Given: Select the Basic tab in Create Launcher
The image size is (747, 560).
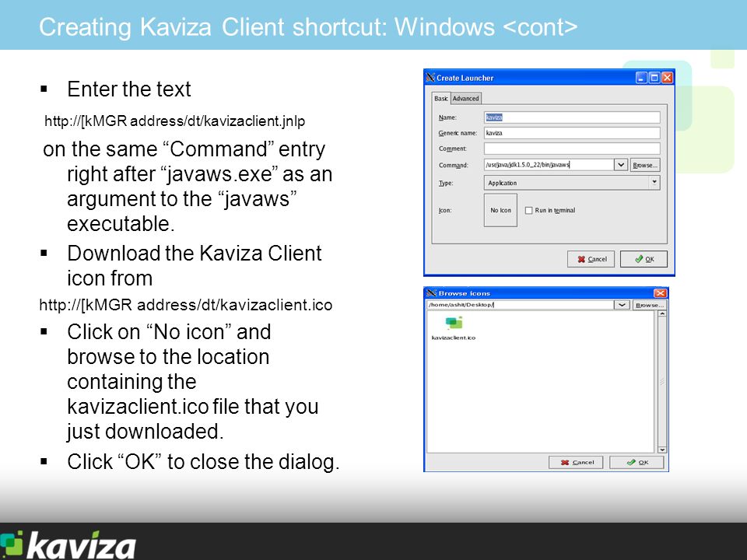Looking at the screenshot, I should tap(440, 98).
